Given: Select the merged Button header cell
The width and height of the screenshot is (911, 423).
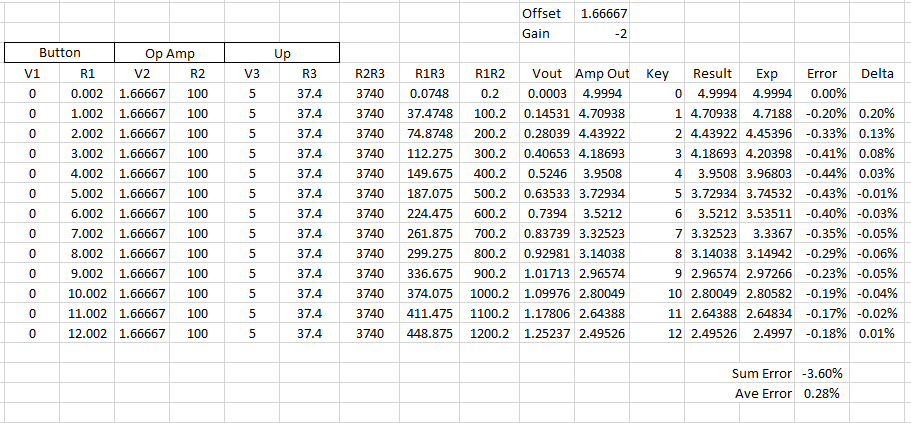Looking at the screenshot, I should point(60,53).
